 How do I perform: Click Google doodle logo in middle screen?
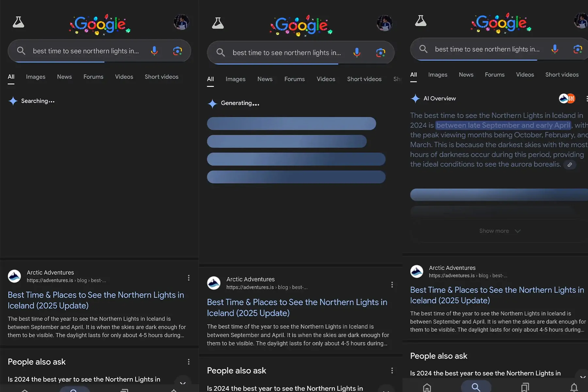[x=301, y=25]
